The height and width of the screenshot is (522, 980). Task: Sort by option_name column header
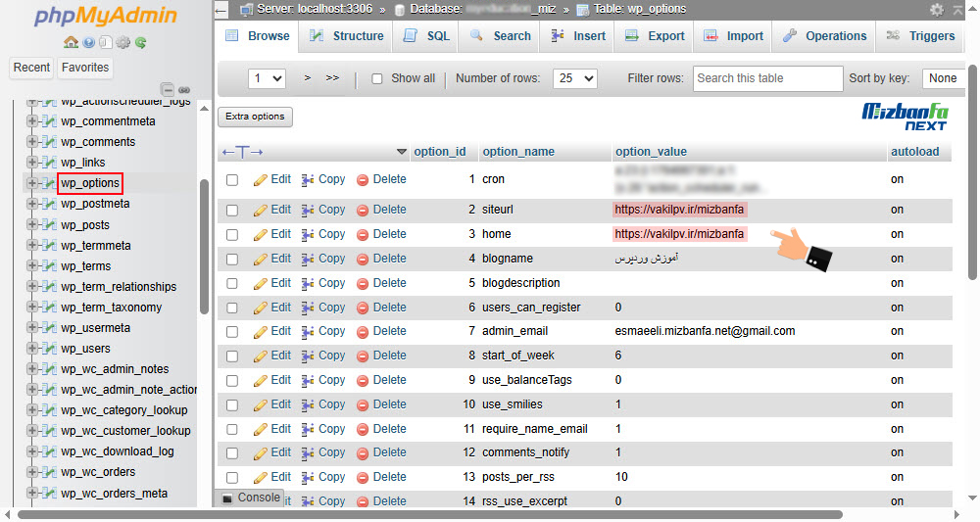click(518, 152)
